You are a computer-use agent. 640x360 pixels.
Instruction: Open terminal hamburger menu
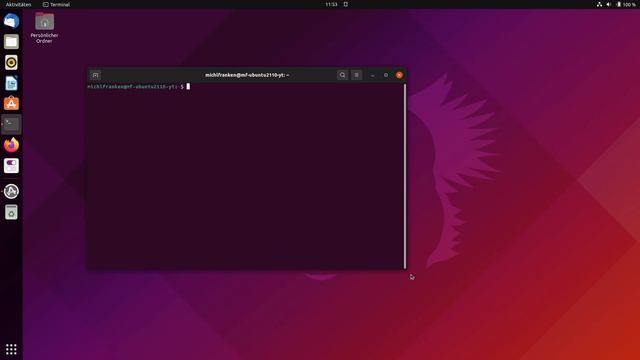(x=356, y=75)
